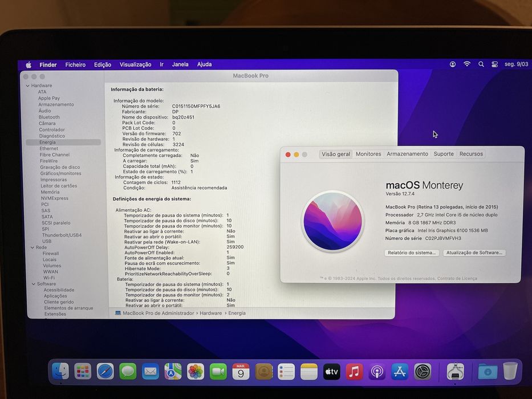Click the battery serial number C0151150MFPFY5JA6

click(196, 106)
